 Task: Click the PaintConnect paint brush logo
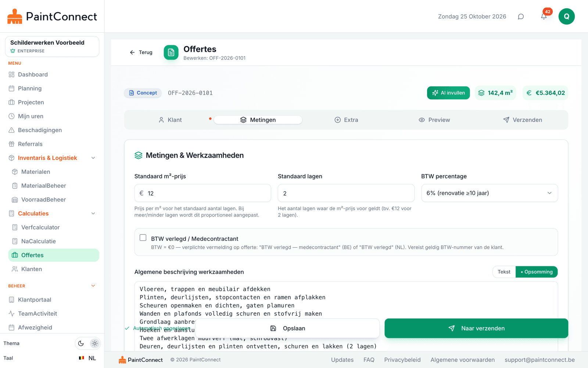click(15, 17)
